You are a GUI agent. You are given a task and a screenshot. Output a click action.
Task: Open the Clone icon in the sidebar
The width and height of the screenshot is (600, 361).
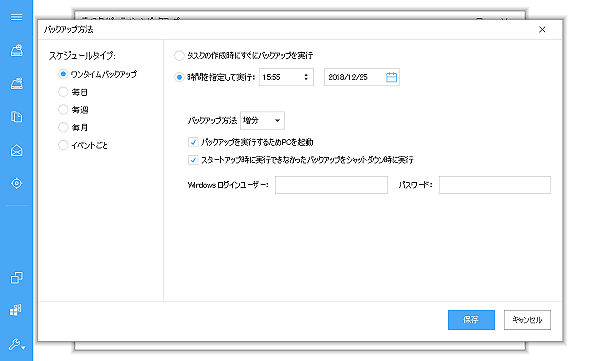[16, 278]
